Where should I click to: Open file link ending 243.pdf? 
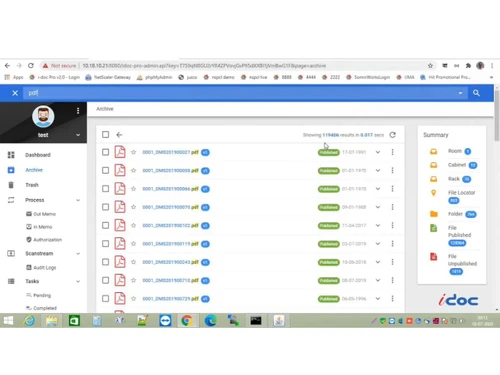(170, 262)
